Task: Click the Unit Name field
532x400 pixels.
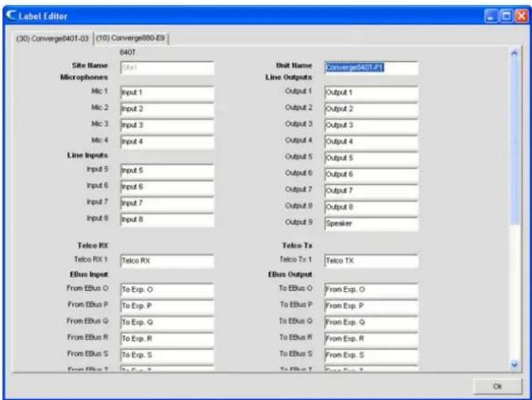Action: pos(371,68)
